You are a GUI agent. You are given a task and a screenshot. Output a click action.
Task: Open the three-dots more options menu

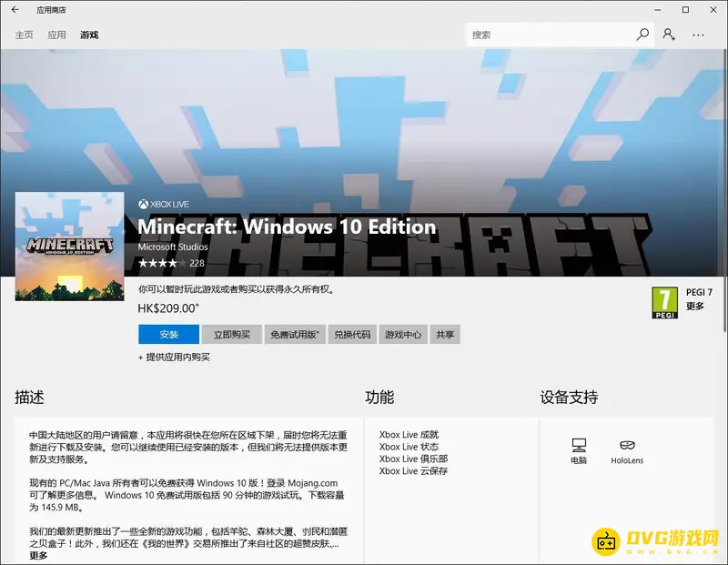click(x=698, y=35)
